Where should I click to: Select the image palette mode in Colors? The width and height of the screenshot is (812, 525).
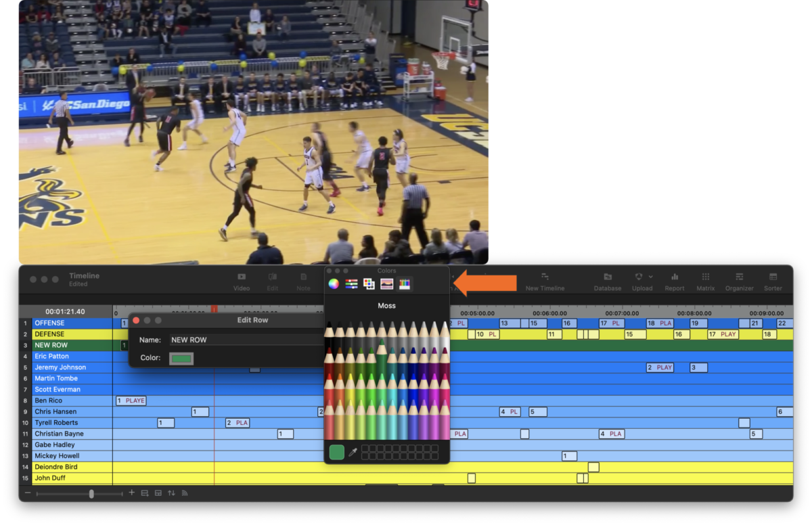(386, 283)
